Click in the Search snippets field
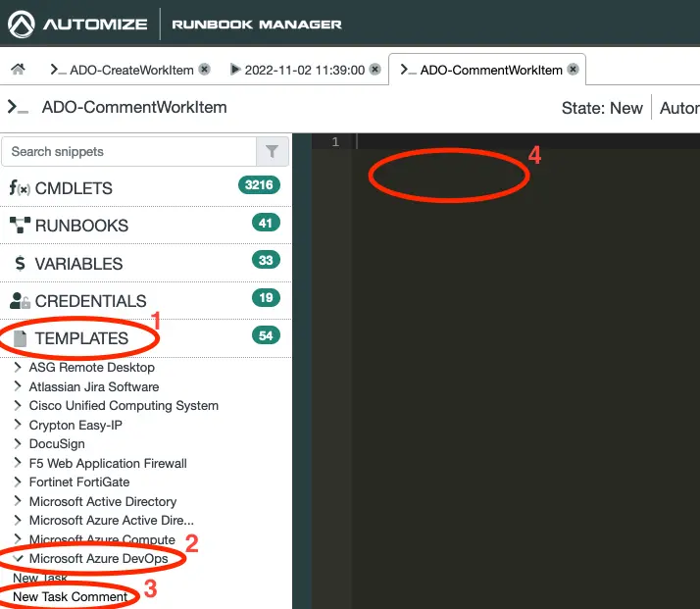Viewport: 700px width, 609px height. tap(127, 152)
